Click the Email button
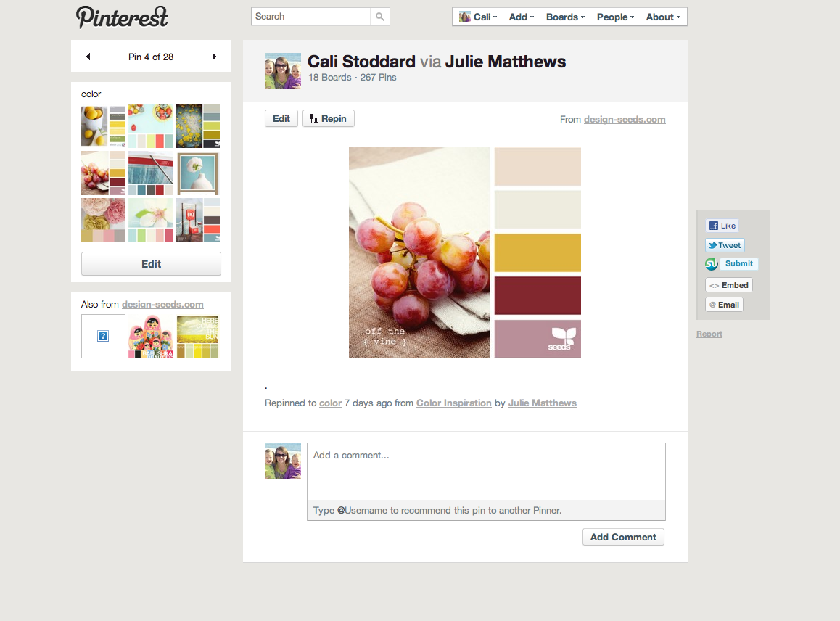The height and width of the screenshot is (621, 840). coord(724,305)
